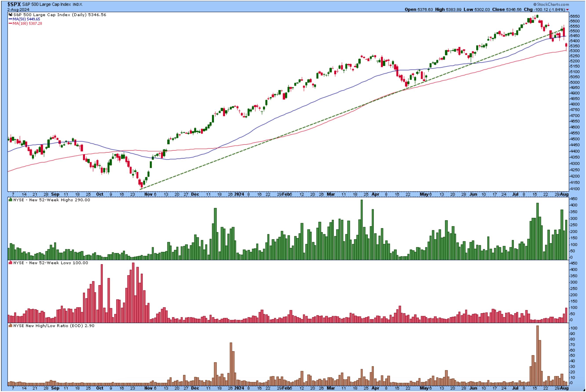Click the $SPX ticker symbol title

[x=14, y=4]
